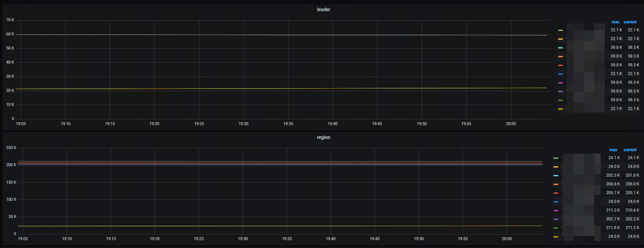This screenshot has width=644, height=248.
Task: Click orange color swatch in leader legend
Action: 560,56
